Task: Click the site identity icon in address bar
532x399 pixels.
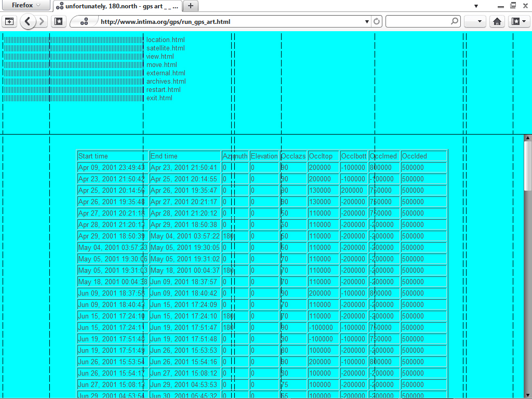Action: (84, 22)
